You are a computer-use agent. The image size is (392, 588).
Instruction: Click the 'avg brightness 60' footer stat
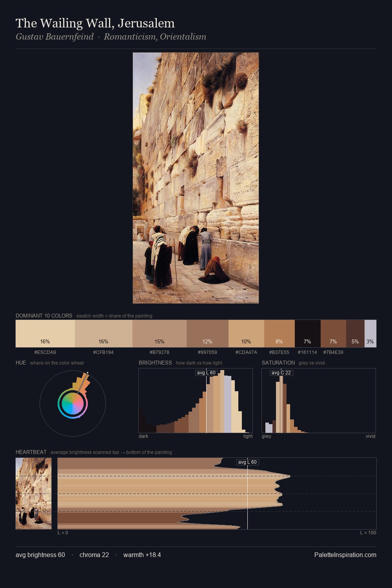40,555
